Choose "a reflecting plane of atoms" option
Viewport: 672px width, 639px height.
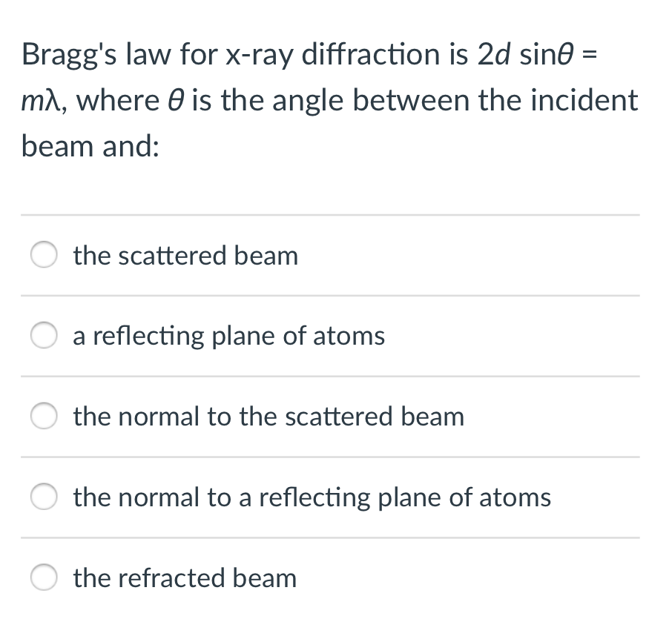(44, 335)
